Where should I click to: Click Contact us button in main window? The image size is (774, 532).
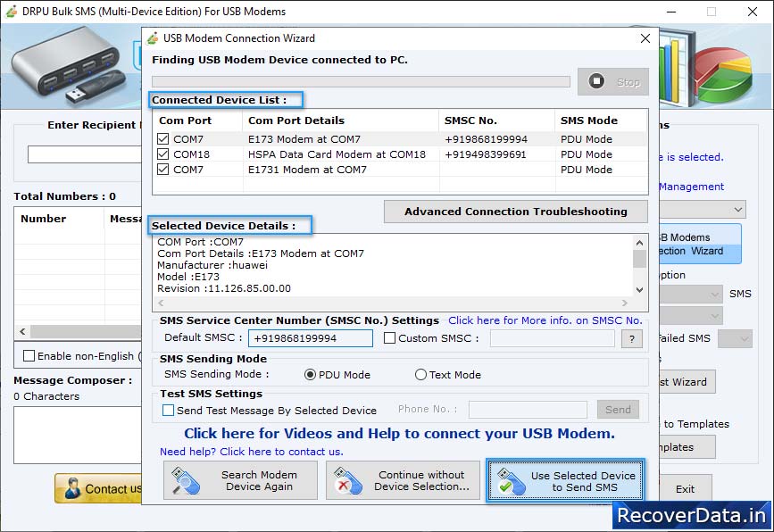click(98, 488)
